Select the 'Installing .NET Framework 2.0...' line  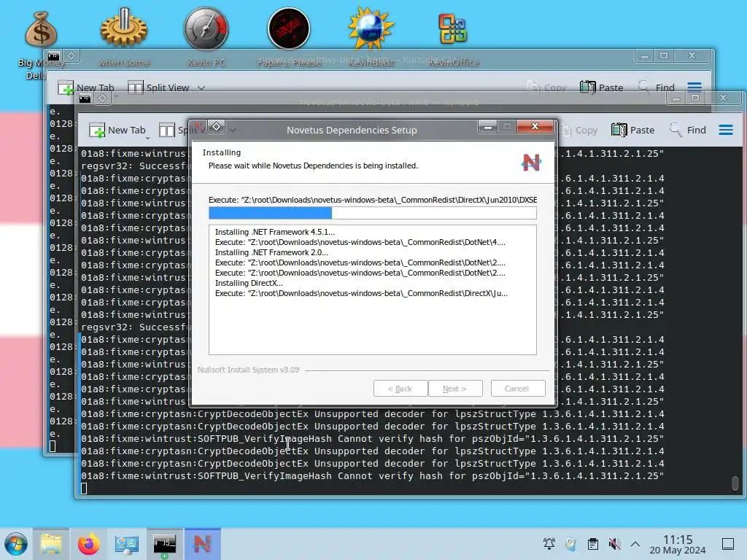click(x=271, y=252)
